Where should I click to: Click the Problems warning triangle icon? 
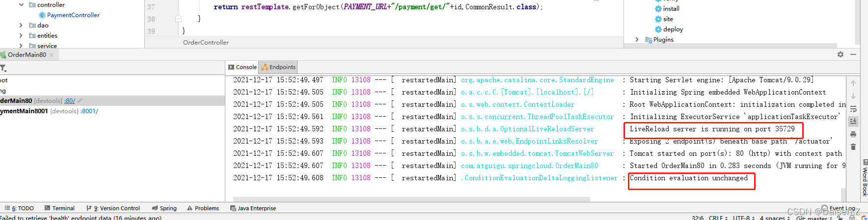click(x=190, y=208)
